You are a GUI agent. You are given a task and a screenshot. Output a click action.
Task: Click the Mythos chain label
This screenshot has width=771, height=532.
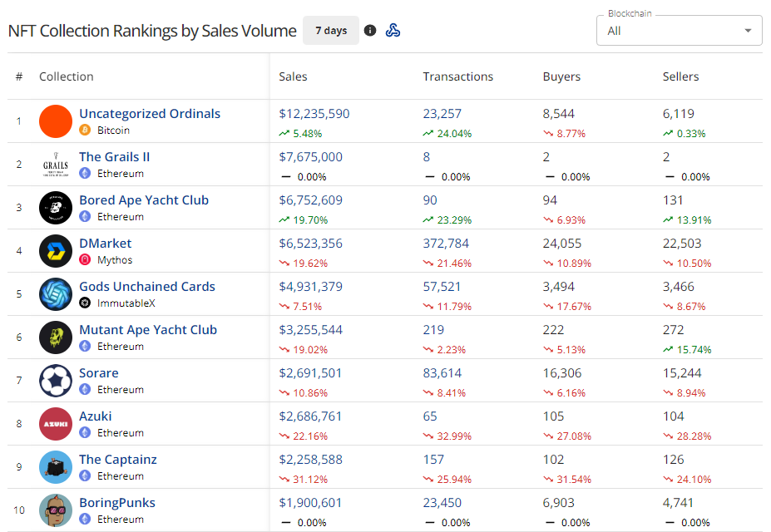(115, 260)
